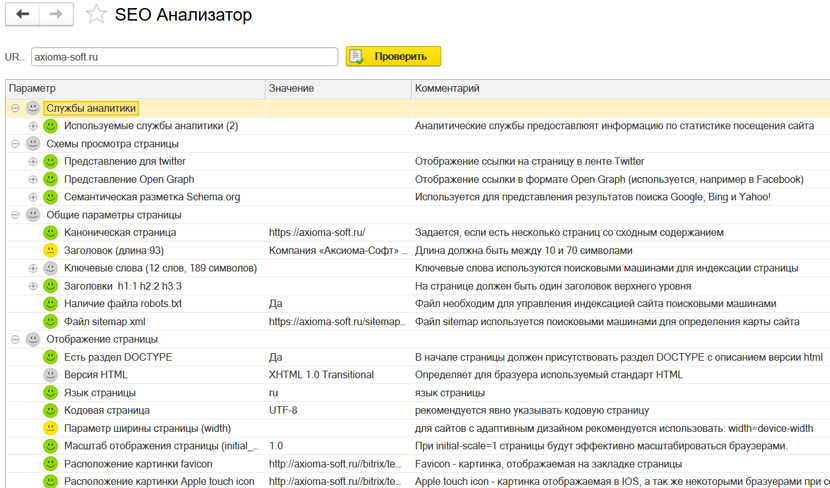Select the Компания «Аксиома-Софт» value cell

point(338,250)
